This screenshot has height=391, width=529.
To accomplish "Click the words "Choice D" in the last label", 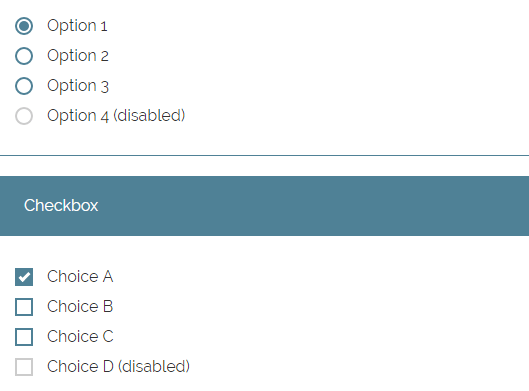I will (80, 367).
